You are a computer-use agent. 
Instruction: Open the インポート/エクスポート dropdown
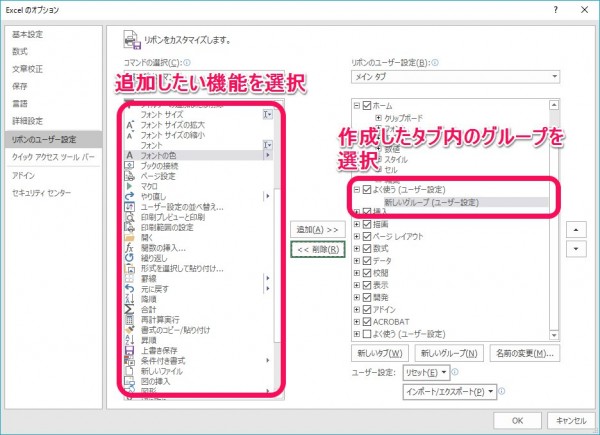[x=450, y=392]
